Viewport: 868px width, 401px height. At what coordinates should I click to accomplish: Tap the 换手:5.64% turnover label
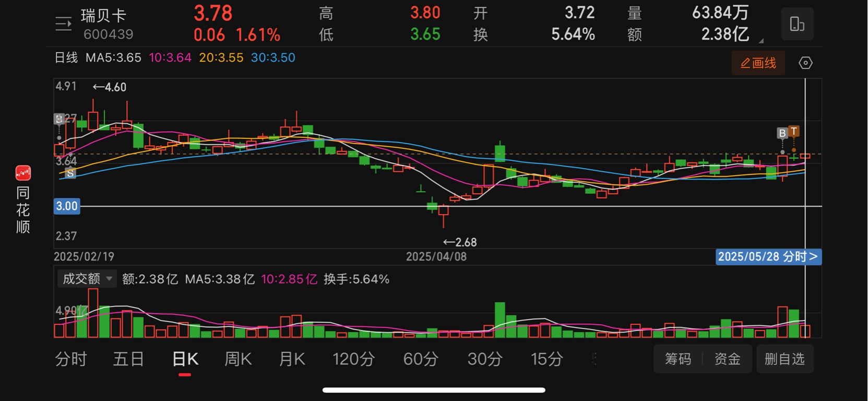pos(356,279)
